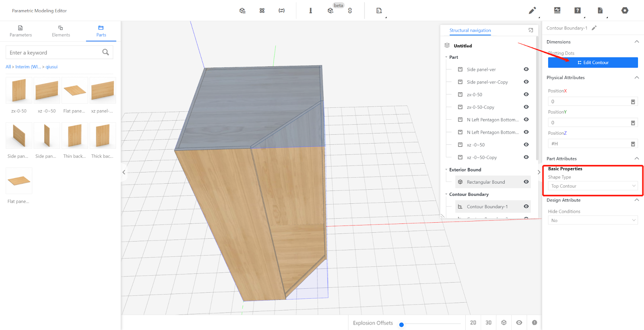Click the question mark help icon

click(578, 10)
